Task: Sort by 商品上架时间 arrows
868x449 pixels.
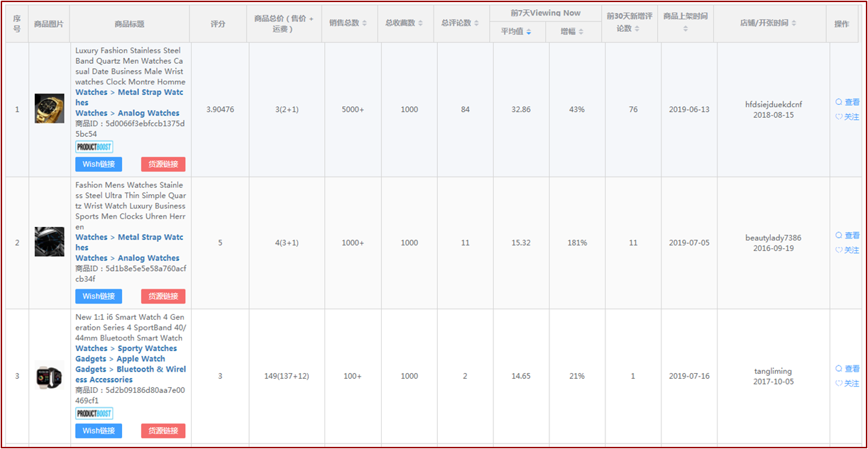Action: (685, 28)
